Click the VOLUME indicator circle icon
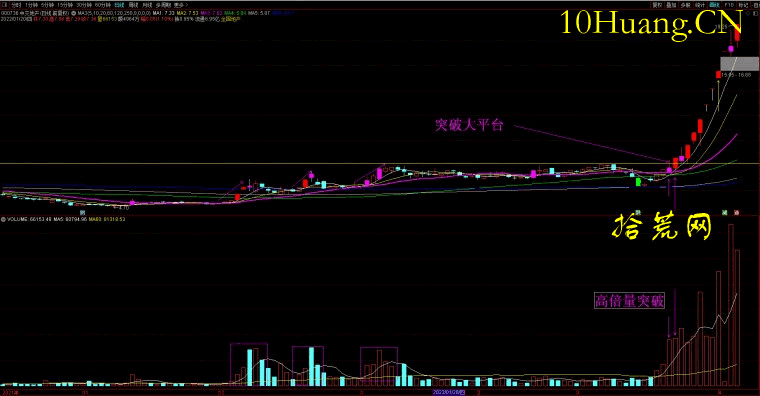Screen dimensions: 760x396 pos(3,219)
